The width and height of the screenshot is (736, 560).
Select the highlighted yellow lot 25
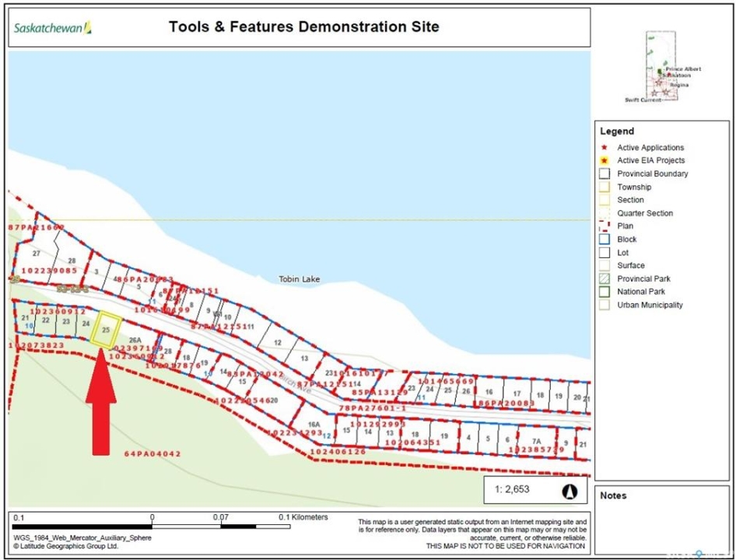pyautogui.click(x=106, y=330)
